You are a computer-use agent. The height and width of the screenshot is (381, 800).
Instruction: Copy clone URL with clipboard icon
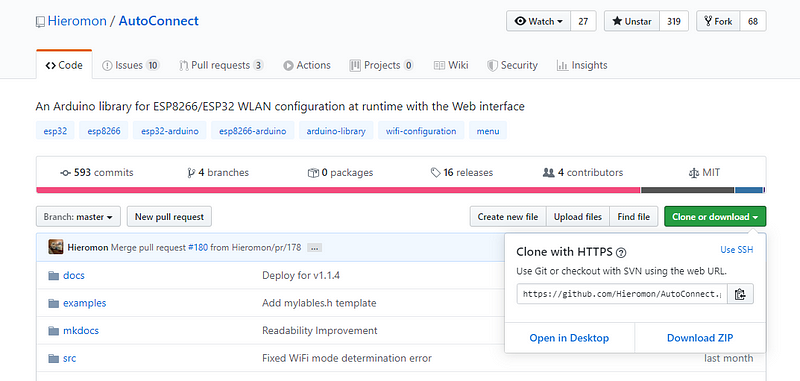[x=740, y=294]
